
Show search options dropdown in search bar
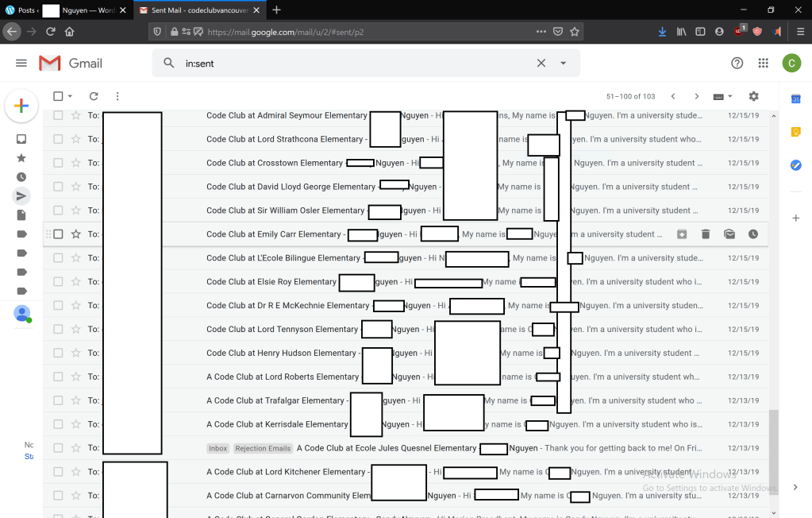[564, 64]
